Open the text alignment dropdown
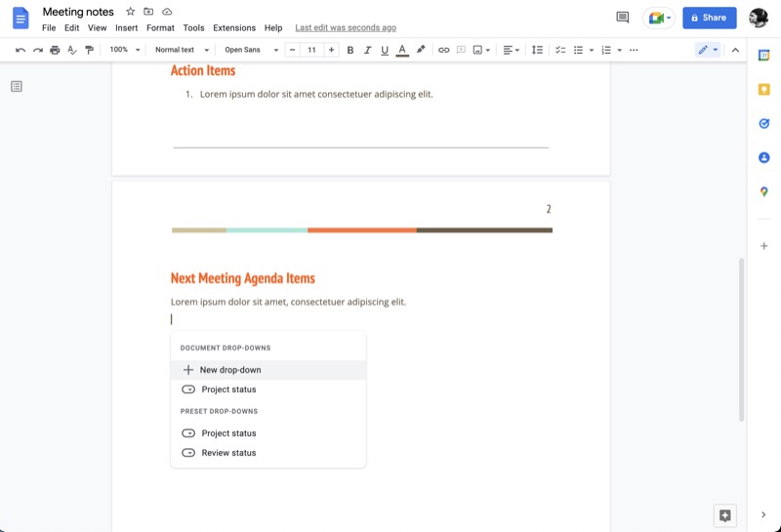 tap(511, 50)
